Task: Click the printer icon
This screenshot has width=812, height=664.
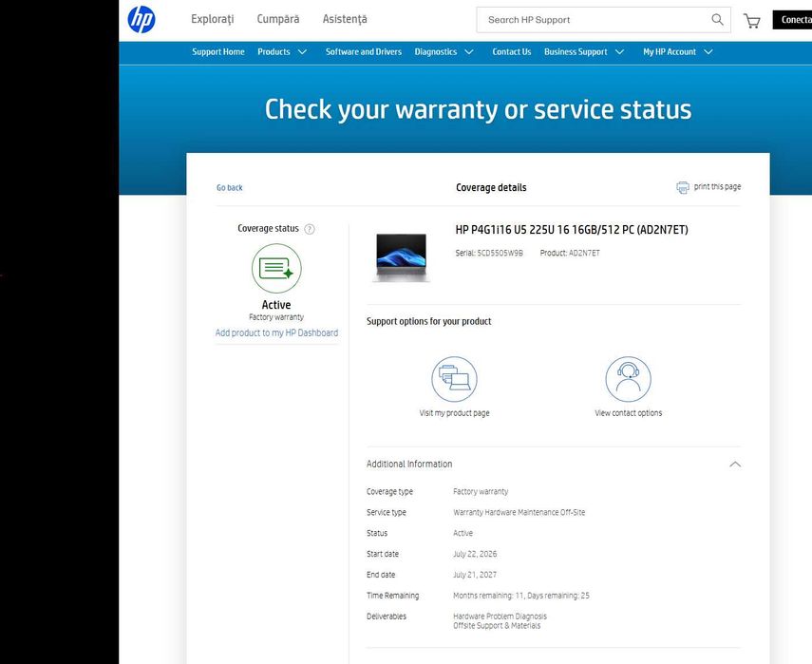Action: coord(683,187)
